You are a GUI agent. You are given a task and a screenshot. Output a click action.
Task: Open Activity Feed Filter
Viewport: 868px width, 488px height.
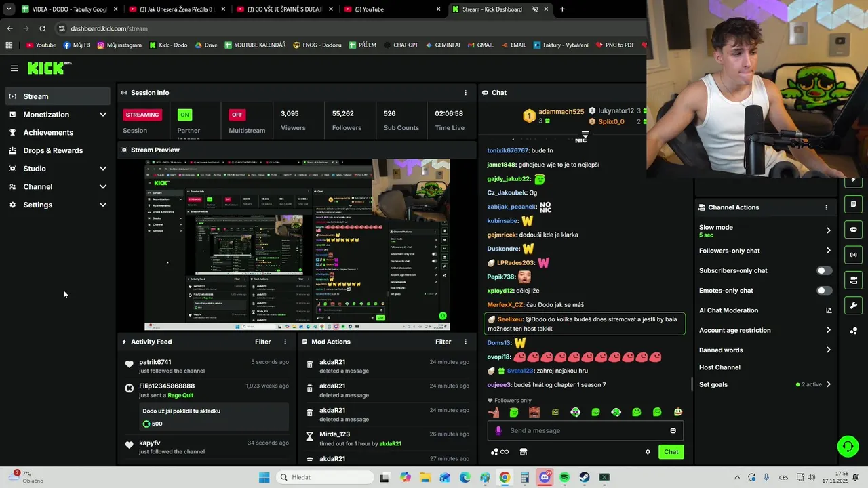pos(262,342)
